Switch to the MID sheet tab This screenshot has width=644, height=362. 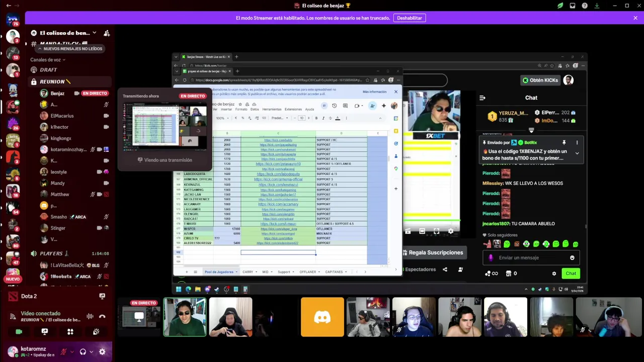(x=267, y=272)
